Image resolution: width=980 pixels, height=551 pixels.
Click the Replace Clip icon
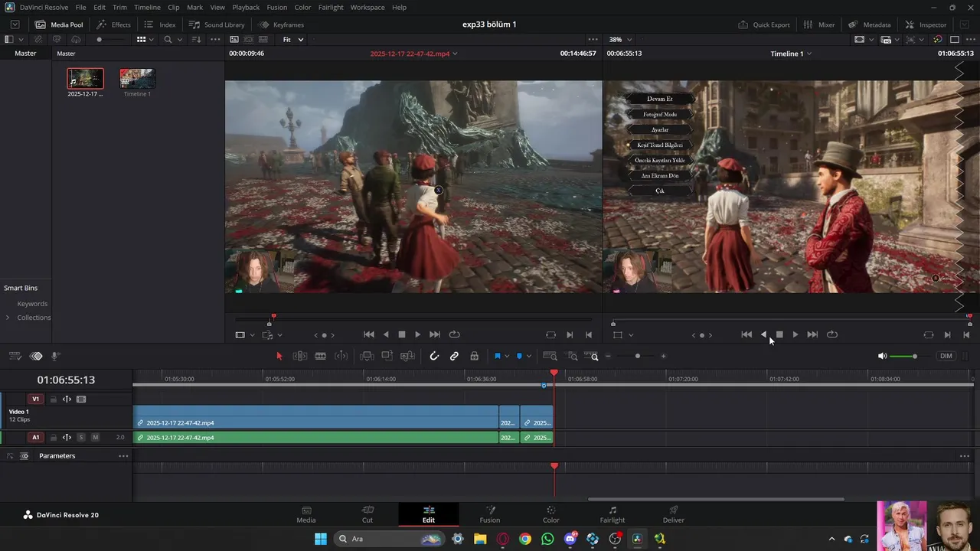tap(408, 356)
